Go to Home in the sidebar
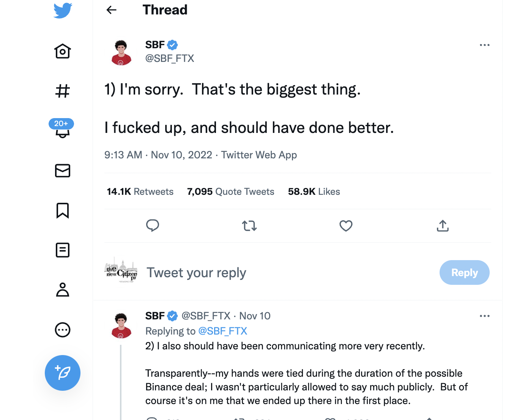Image resolution: width=517 pixels, height=420 pixels. click(x=63, y=51)
